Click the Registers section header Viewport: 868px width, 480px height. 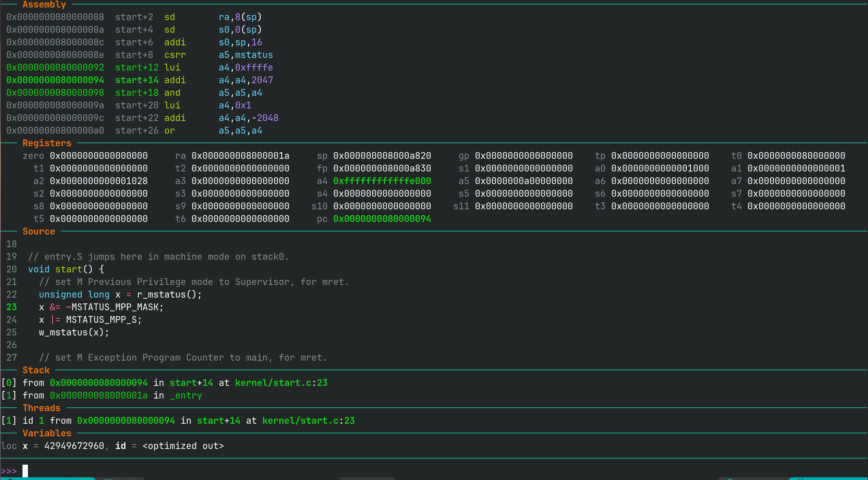pyautogui.click(x=47, y=143)
